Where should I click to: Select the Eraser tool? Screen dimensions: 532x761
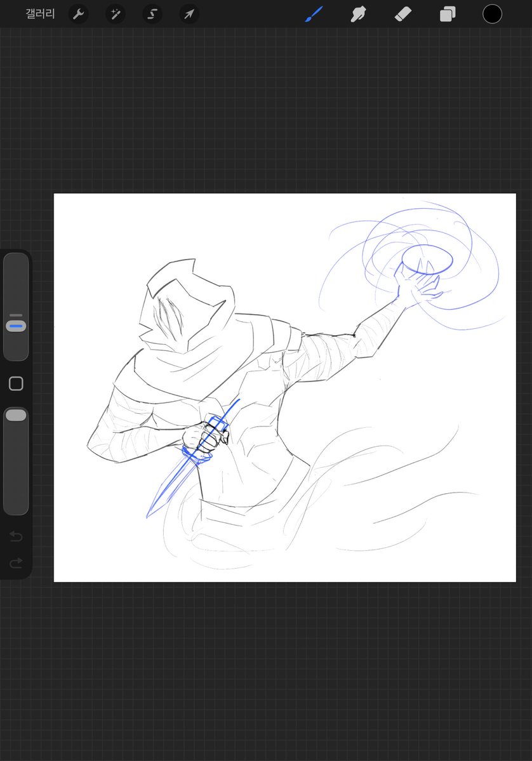coord(403,14)
